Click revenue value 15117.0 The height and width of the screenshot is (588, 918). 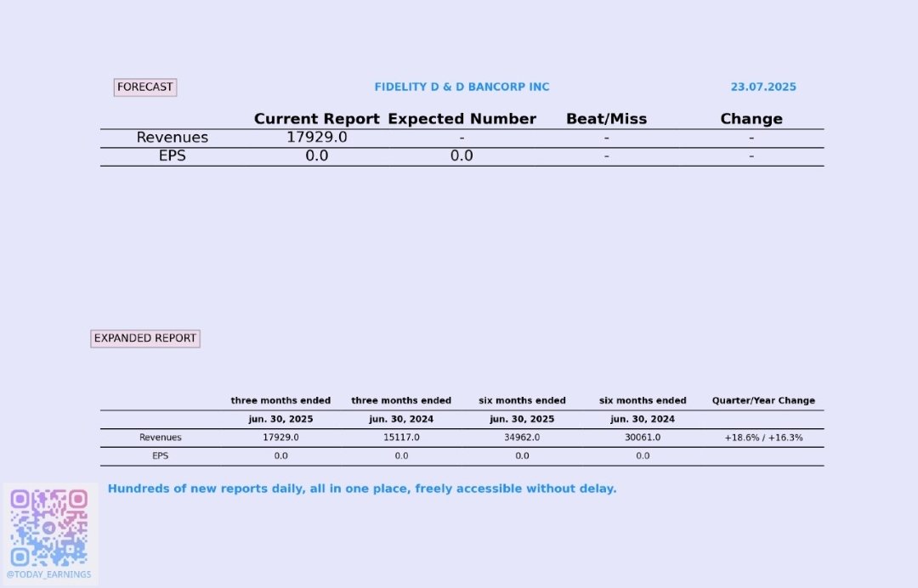(401, 438)
